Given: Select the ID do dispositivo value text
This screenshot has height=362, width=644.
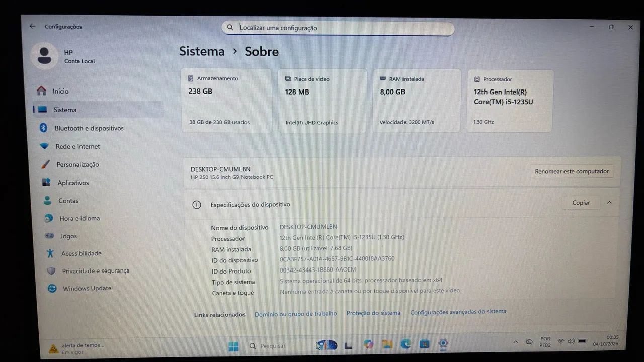Looking at the screenshot, I should (337, 259).
